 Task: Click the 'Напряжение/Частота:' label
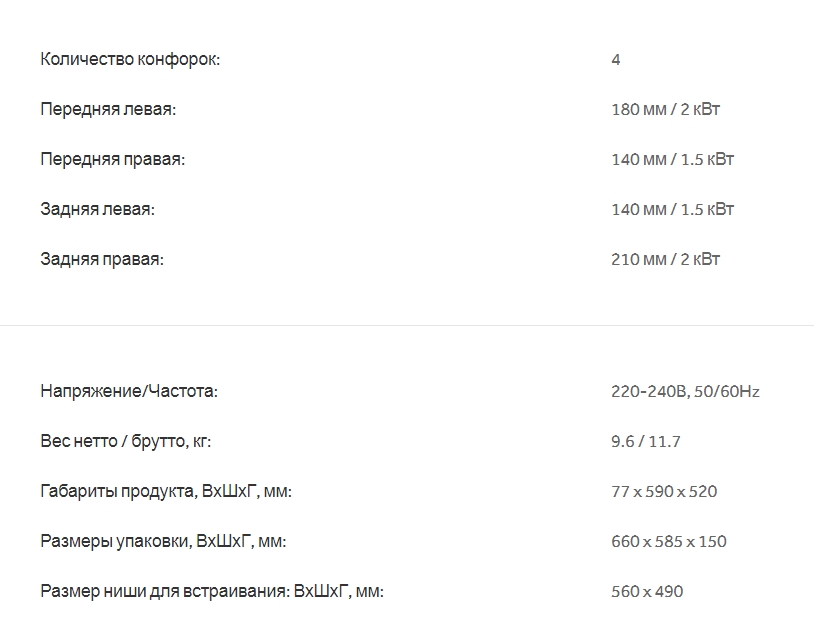pos(129,391)
